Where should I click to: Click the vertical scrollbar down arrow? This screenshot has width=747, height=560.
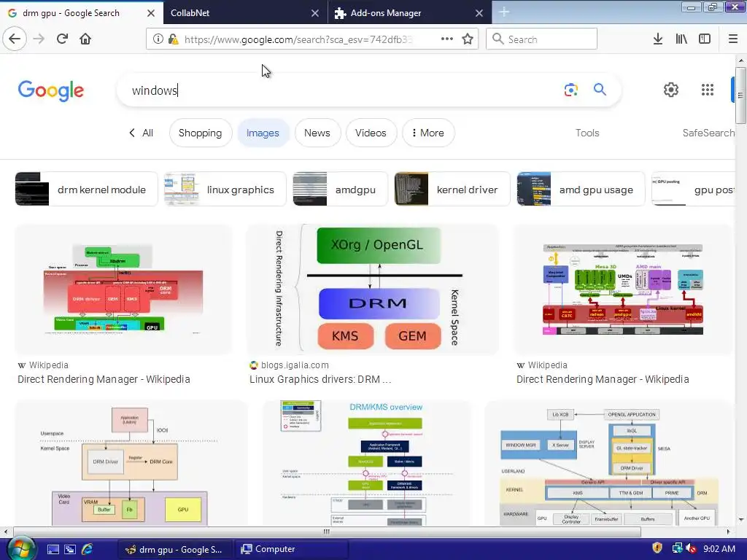point(741,520)
